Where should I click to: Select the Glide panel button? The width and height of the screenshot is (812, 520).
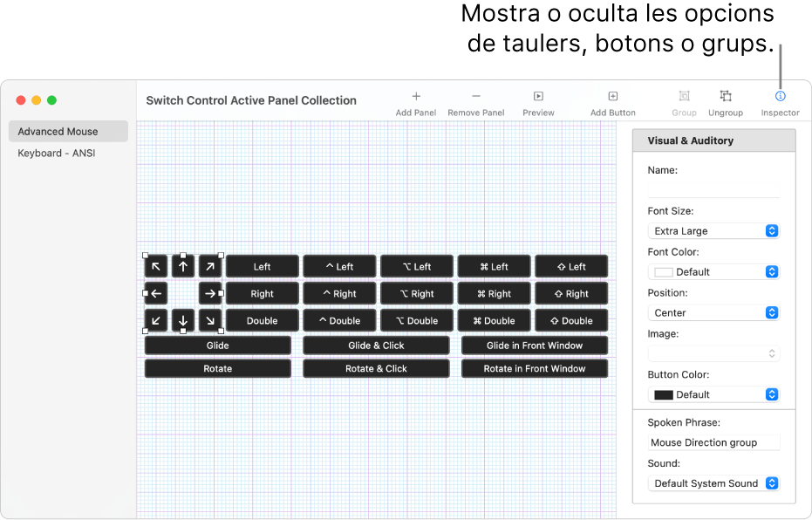tap(217, 346)
